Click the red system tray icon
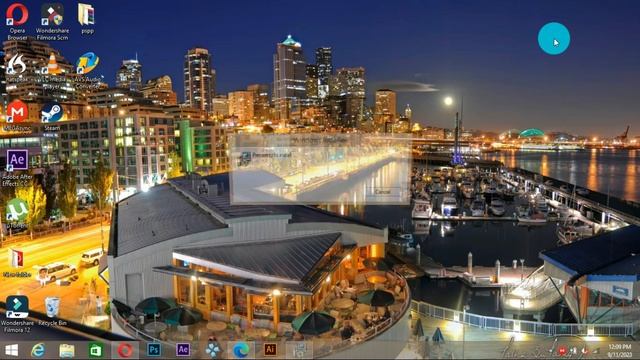 [562, 351]
